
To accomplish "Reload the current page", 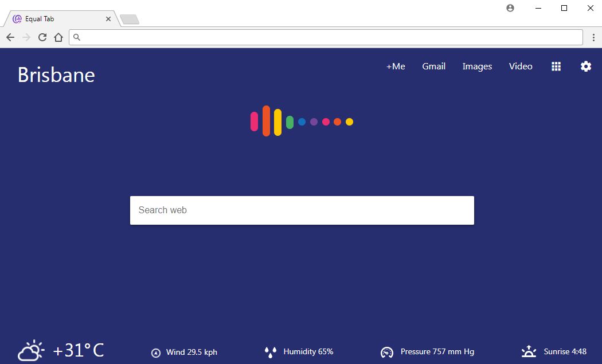I will tap(42, 37).
